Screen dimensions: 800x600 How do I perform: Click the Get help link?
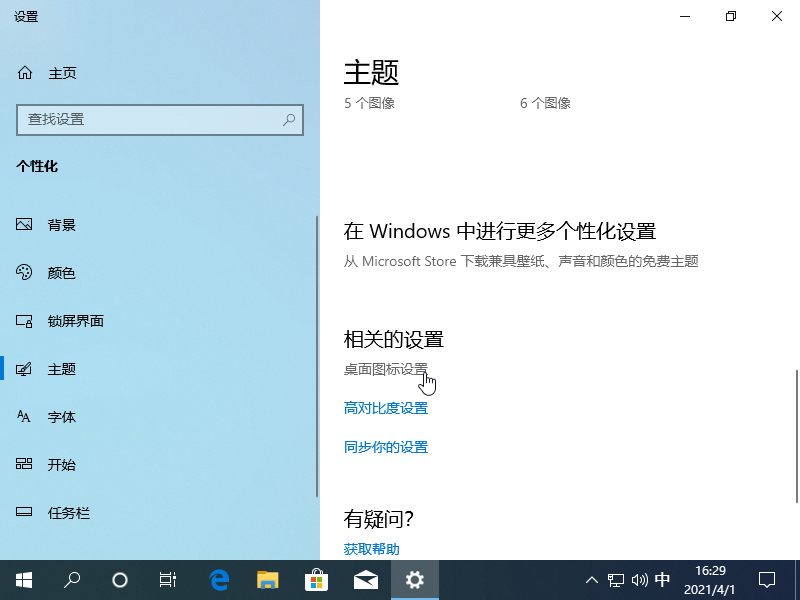coord(371,549)
